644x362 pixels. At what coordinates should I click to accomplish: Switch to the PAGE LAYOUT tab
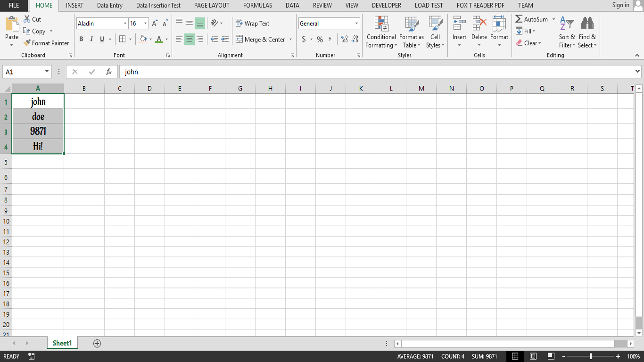coord(212,6)
